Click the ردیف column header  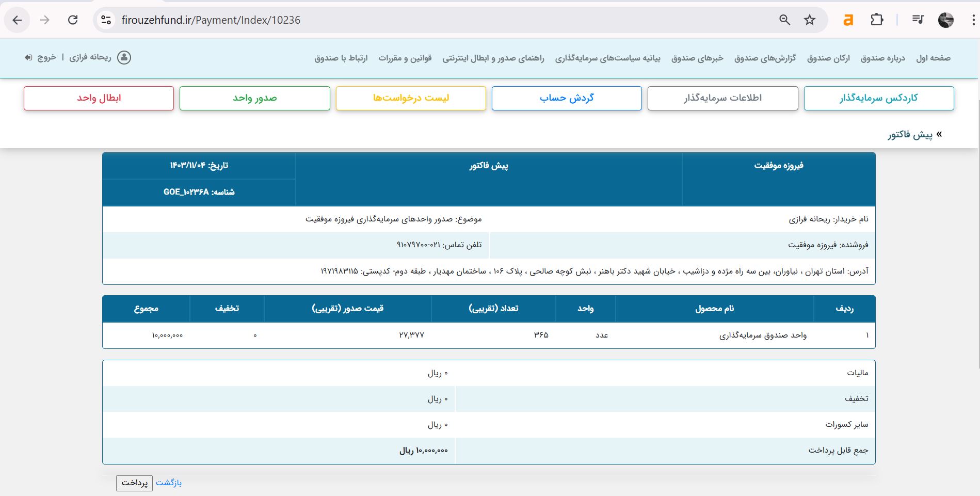click(844, 309)
